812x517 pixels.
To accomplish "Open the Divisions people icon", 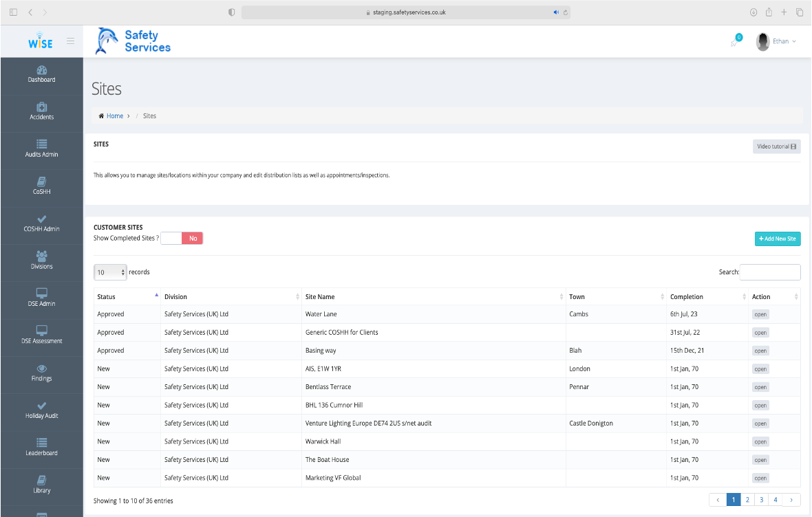I will (x=41, y=256).
